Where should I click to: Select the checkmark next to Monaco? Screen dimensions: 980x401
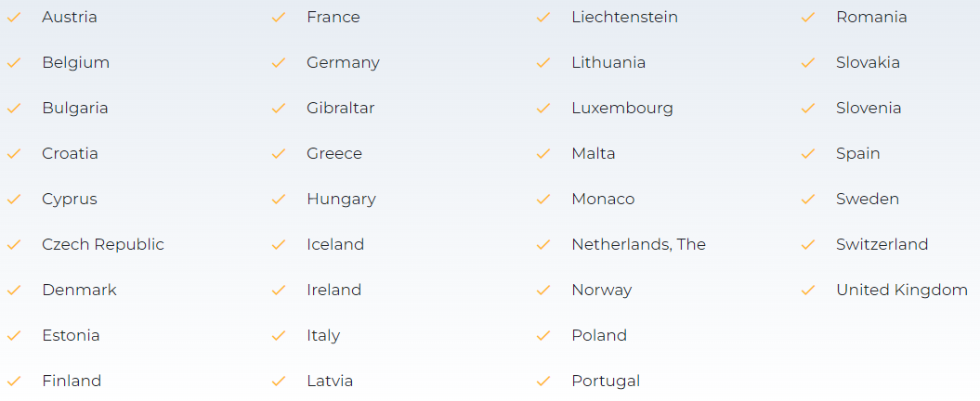click(x=543, y=200)
